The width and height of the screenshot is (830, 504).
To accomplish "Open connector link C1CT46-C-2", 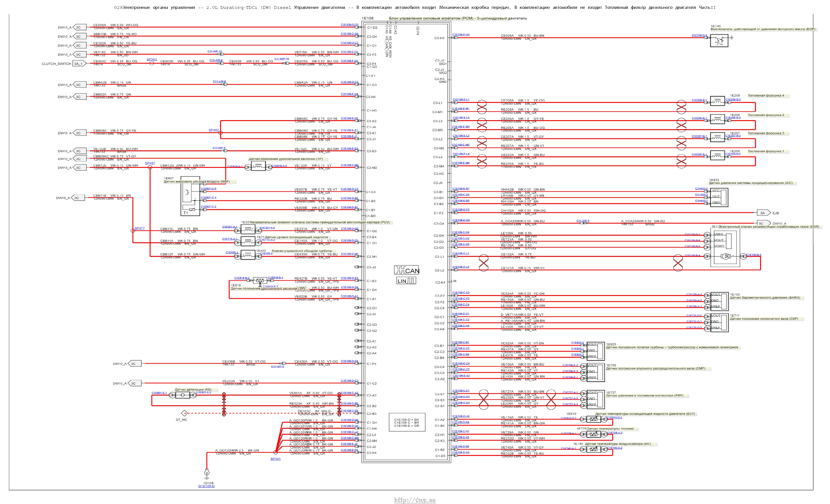I will [x=699, y=35].
